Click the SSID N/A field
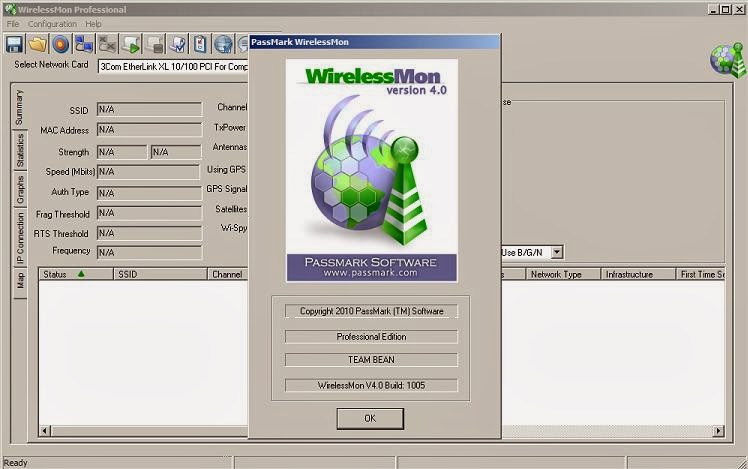This screenshot has width=748, height=469. pos(149,109)
